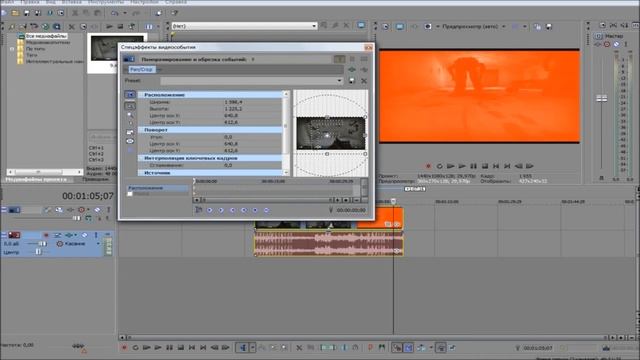Open the undo history dropdown arrow
This screenshot has width=640, height=360.
[x=125, y=13]
